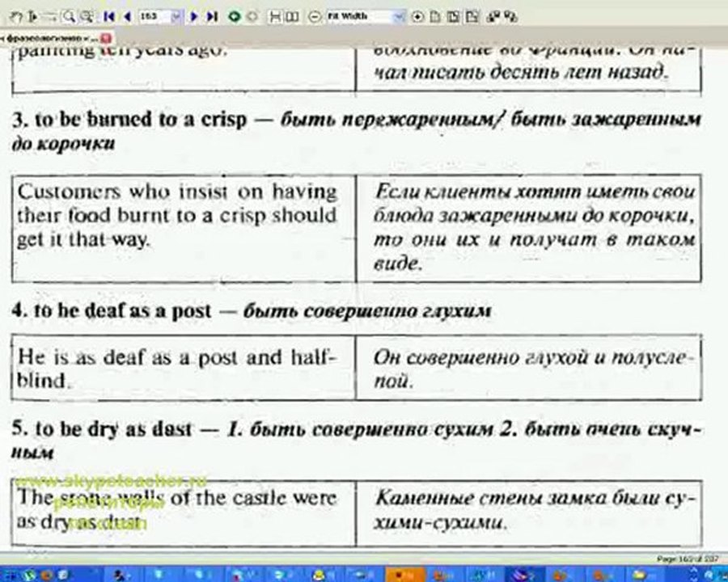Viewport: 728px width, 582px height.
Task: Click the grey Next View button
Action: click(252, 17)
